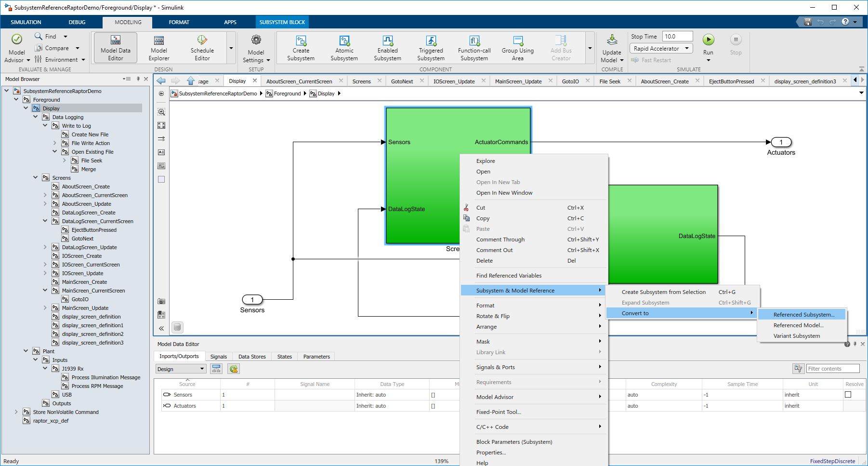This screenshot has height=466, width=868.
Task: Expand the File Write Action node
Action: tap(55, 143)
